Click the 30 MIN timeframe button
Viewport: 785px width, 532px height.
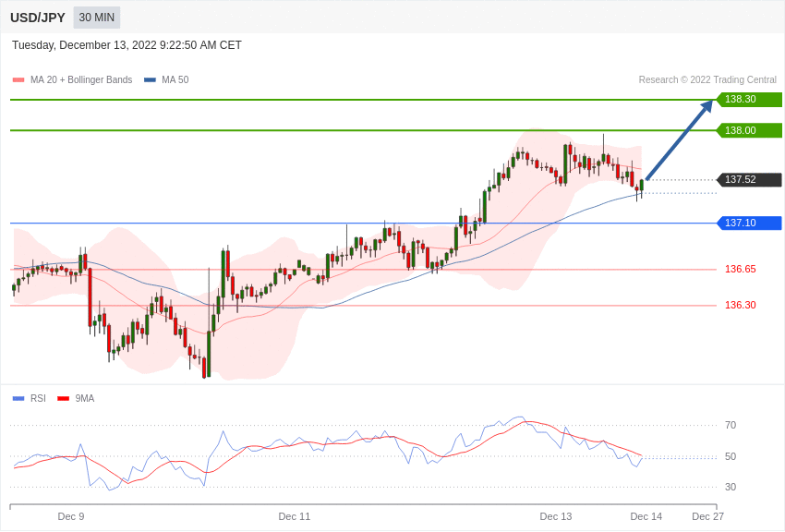[97, 18]
